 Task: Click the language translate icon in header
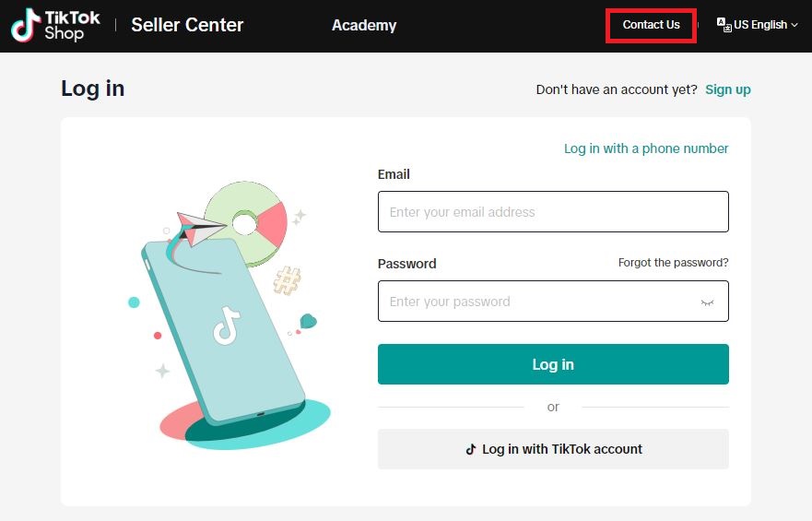(x=724, y=25)
